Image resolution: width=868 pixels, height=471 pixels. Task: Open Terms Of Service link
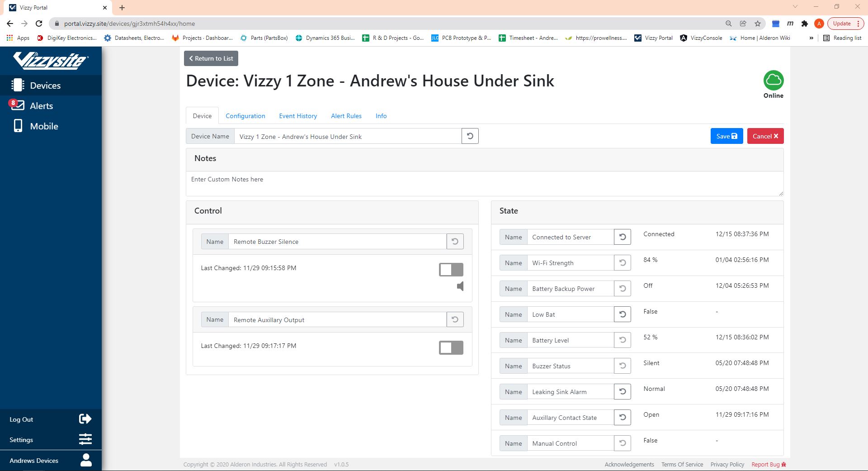(x=682, y=464)
